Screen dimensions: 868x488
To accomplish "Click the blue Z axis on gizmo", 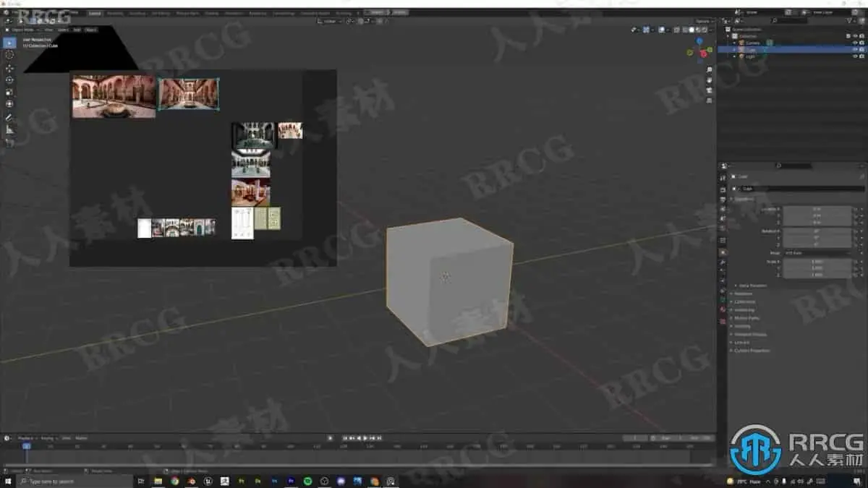I will click(700, 41).
